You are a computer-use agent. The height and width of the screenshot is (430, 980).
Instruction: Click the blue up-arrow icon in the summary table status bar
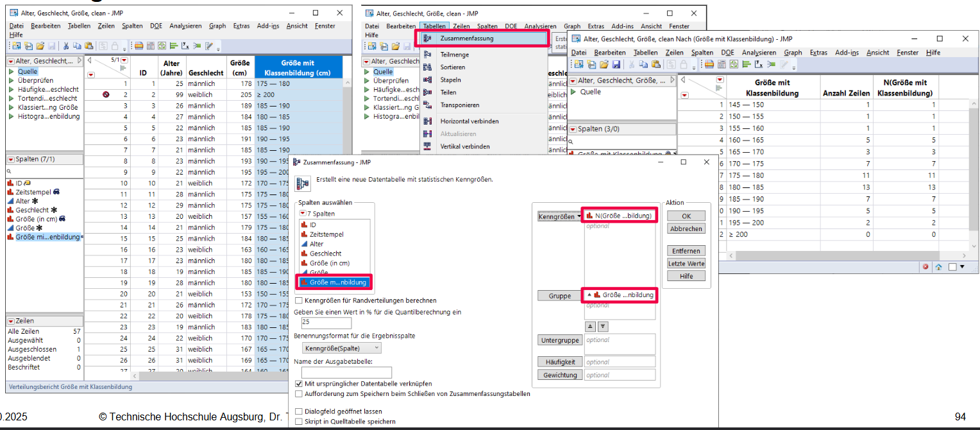pyautogui.click(x=938, y=266)
